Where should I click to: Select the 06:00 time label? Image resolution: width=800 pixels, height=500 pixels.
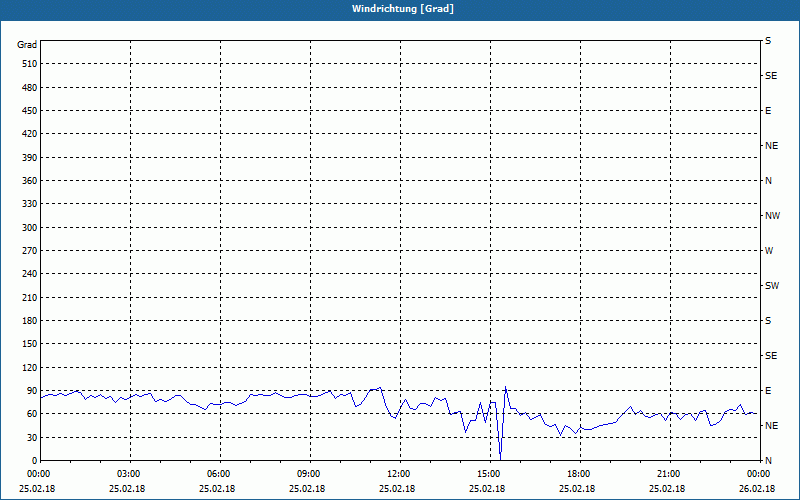tap(219, 473)
